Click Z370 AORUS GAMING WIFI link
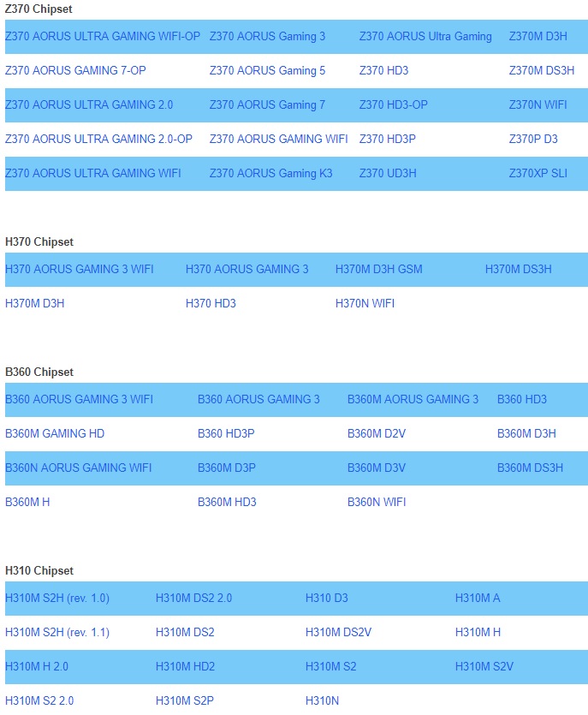 279,139
